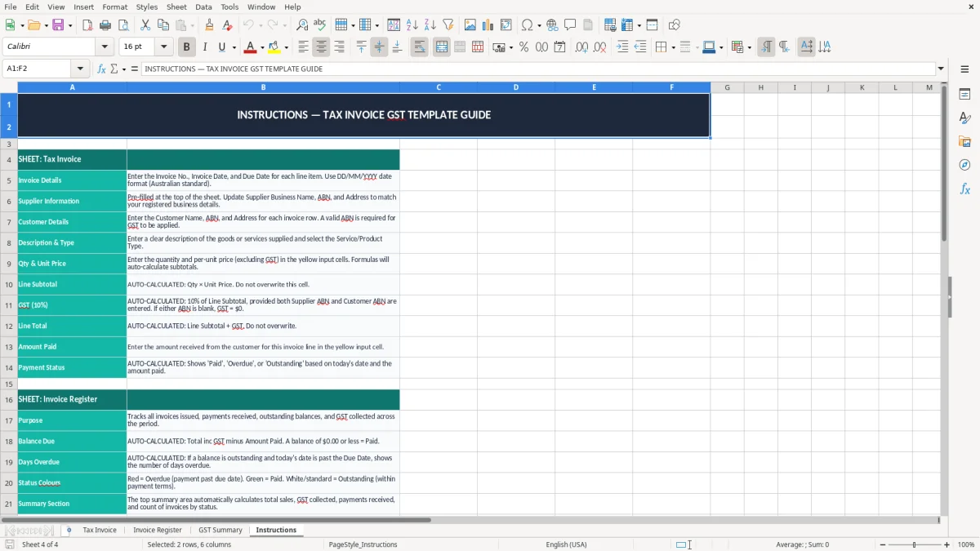Click the Save document icon
Image resolution: width=980 pixels, height=551 pixels.
tap(58, 25)
